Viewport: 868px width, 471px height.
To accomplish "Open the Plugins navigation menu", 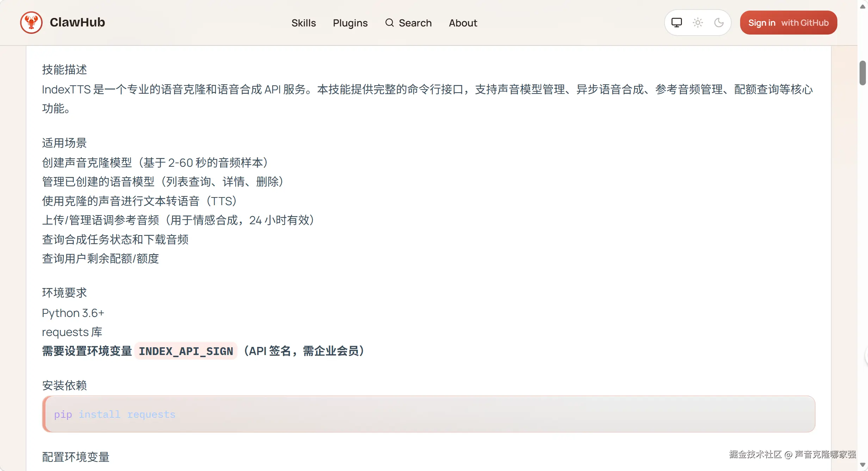I will [x=350, y=23].
